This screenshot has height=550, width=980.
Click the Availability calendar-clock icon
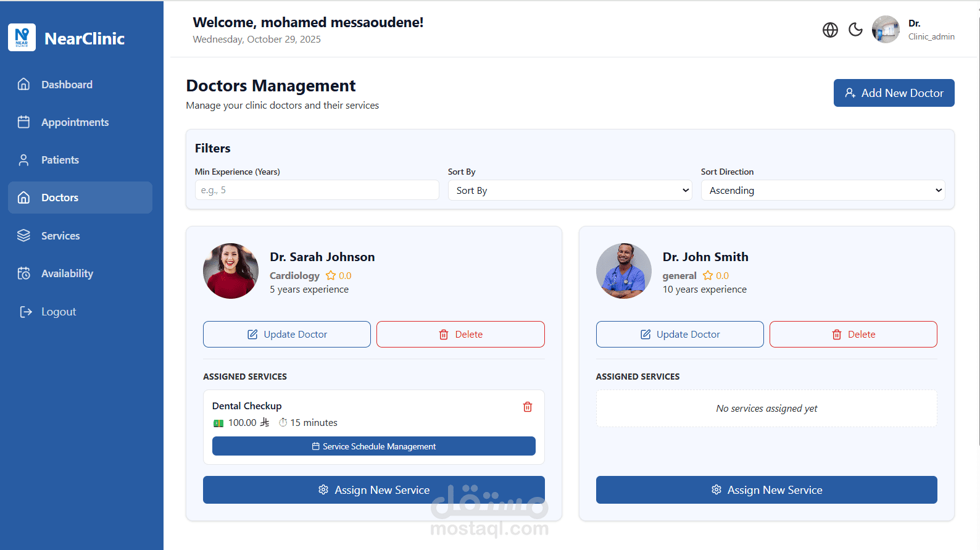[23, 273]
